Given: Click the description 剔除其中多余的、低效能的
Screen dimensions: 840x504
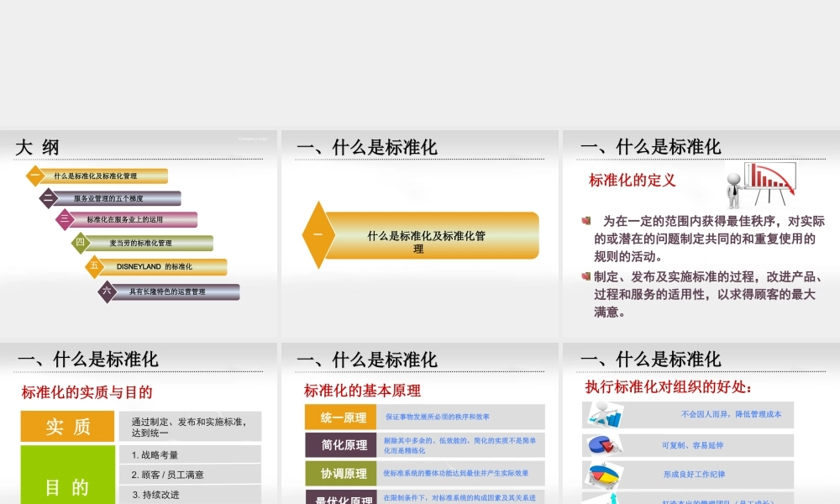Looking at the screenshot, I should tap(459, 445).
